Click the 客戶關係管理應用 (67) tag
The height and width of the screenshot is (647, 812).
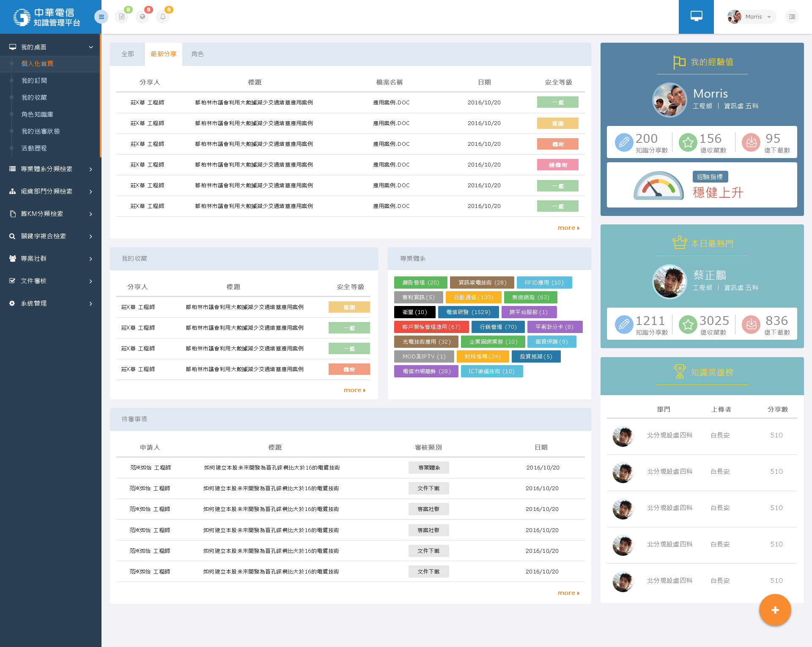point(431,327)
